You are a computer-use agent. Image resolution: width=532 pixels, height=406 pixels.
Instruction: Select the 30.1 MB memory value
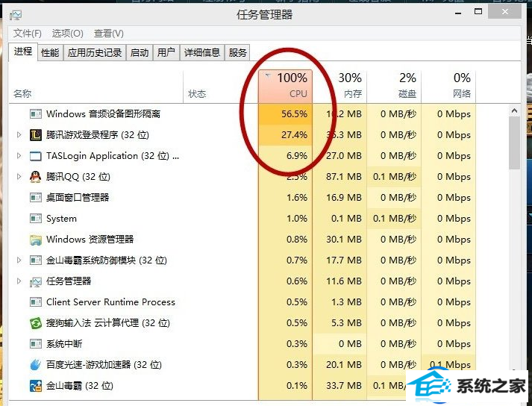click(344, 240)
